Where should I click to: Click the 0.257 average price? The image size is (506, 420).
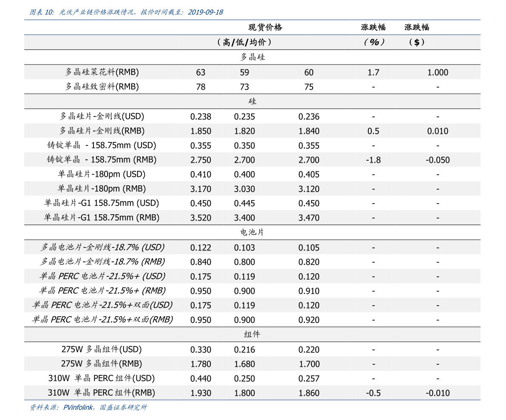(x=309, y=379)
